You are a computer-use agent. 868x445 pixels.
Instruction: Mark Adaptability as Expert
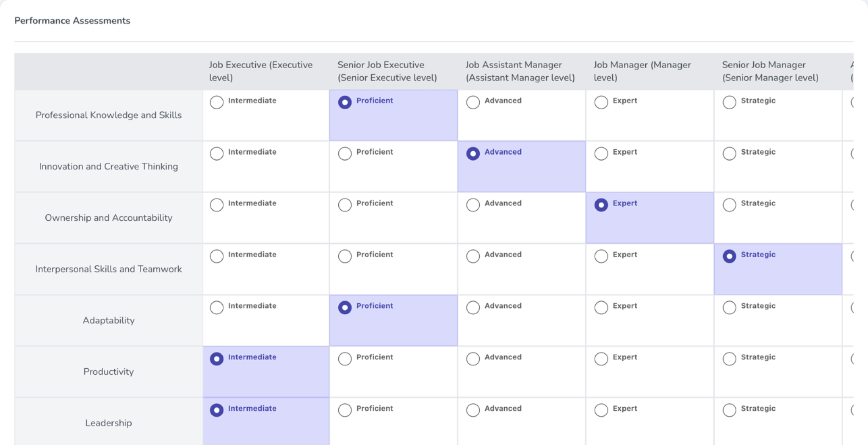pos(601,307)
